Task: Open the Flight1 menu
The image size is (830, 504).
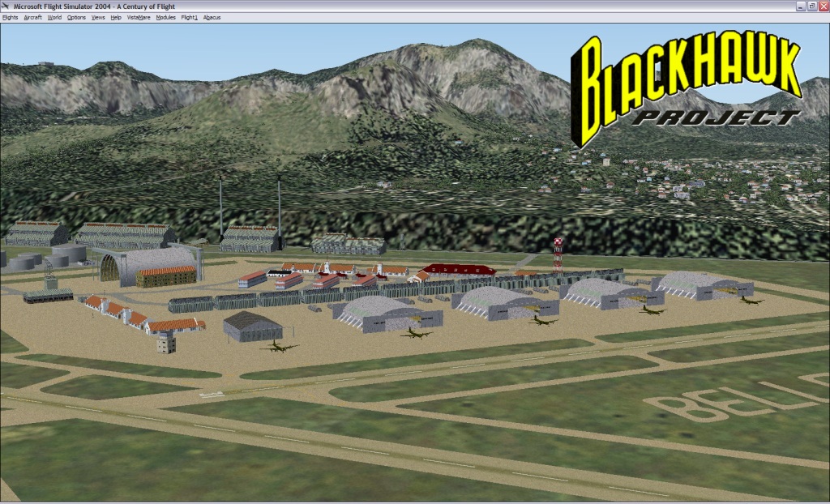Action: tap(190, 18)
